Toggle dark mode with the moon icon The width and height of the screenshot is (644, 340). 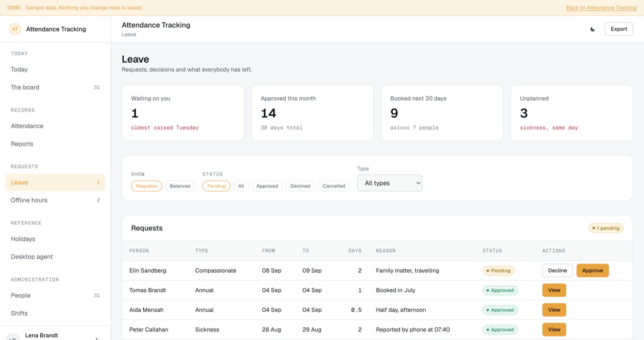coord(593,29)
